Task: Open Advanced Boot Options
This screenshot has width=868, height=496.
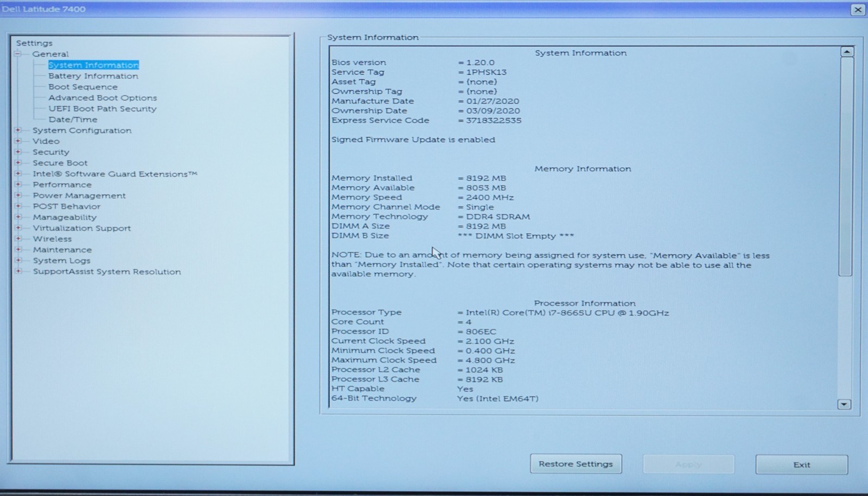Action: [103, 98]
